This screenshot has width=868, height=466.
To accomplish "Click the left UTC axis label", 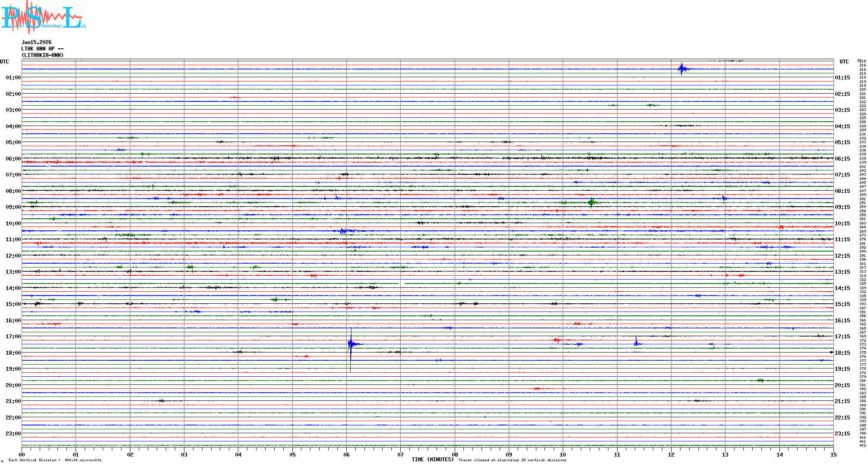I will point(4,62).
